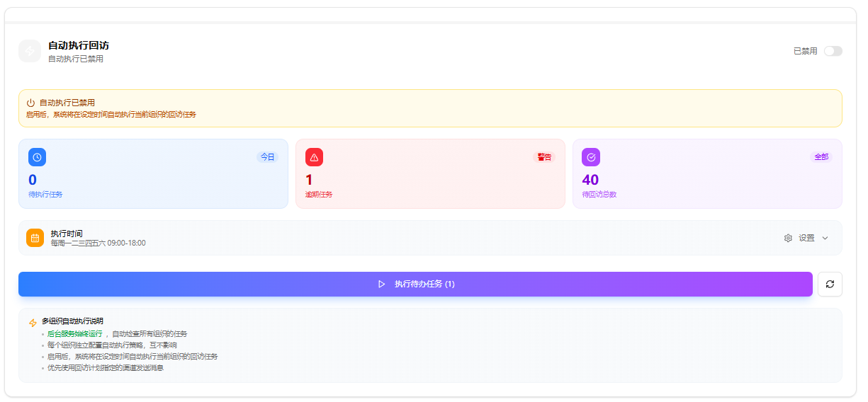Click the 执行时间 schedule row
868x402 pixels.
[430, 238]
